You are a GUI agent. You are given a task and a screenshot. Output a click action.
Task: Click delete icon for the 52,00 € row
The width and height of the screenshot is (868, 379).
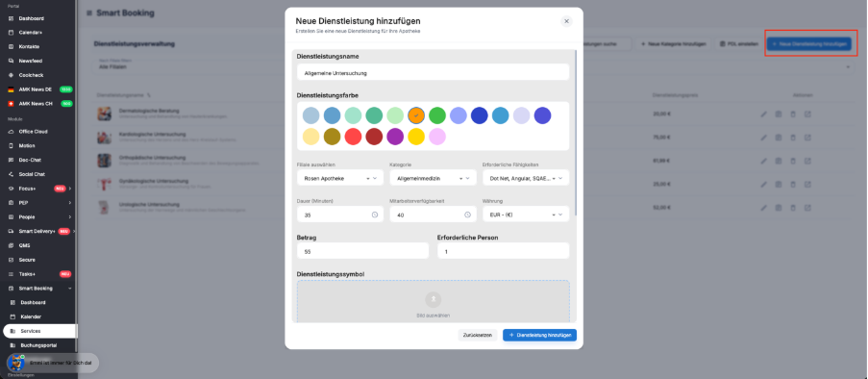tap(792, 208)
